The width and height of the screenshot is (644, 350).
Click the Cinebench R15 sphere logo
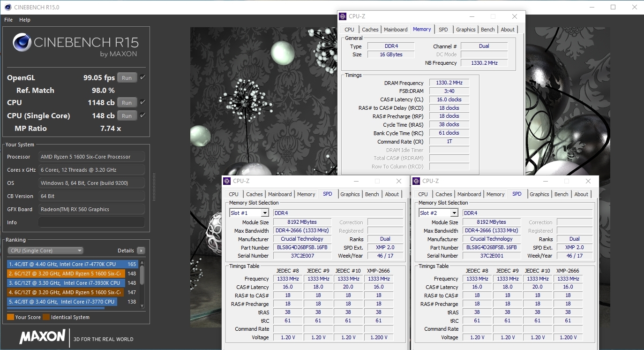(x=22, y=43)
